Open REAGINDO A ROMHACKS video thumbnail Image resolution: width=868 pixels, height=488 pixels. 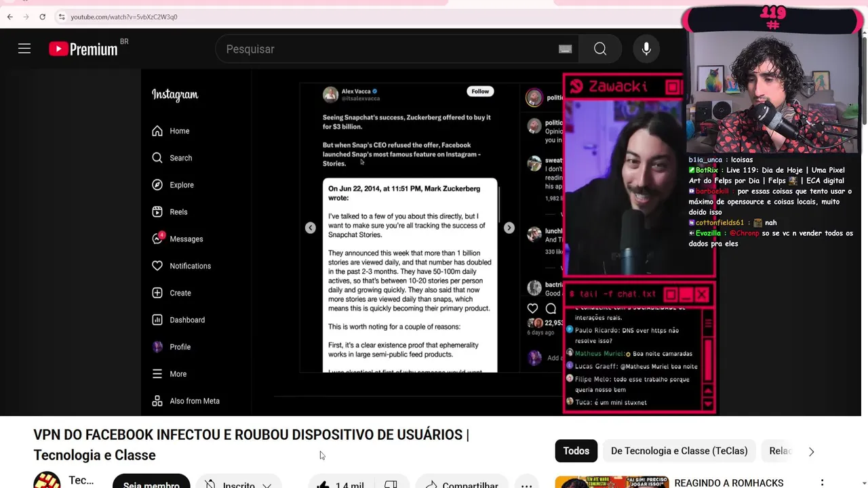click(611, 482)
